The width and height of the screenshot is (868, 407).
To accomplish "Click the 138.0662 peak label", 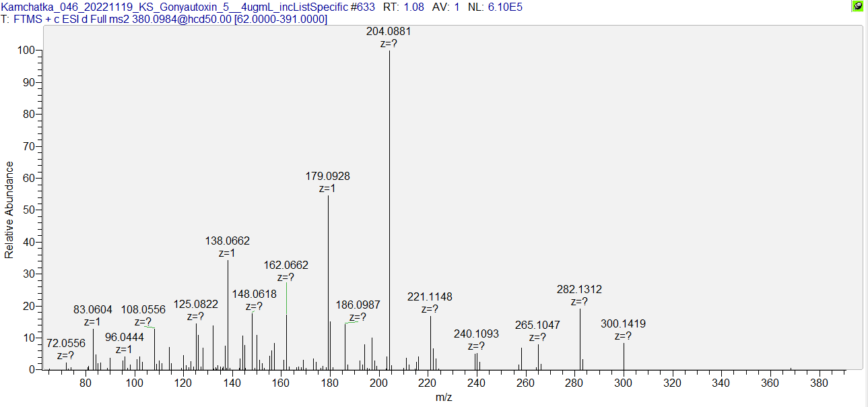I will [227, 241].
